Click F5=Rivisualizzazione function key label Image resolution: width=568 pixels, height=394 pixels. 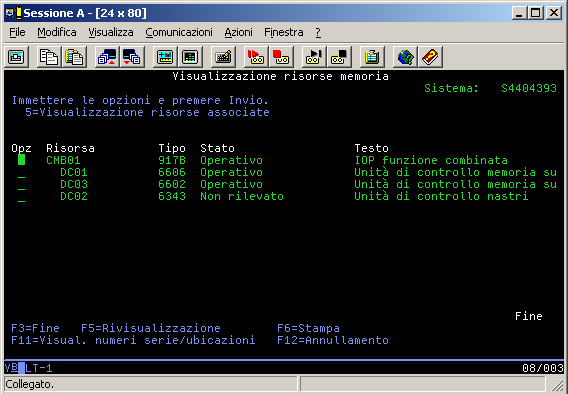(x=151, y=328)
